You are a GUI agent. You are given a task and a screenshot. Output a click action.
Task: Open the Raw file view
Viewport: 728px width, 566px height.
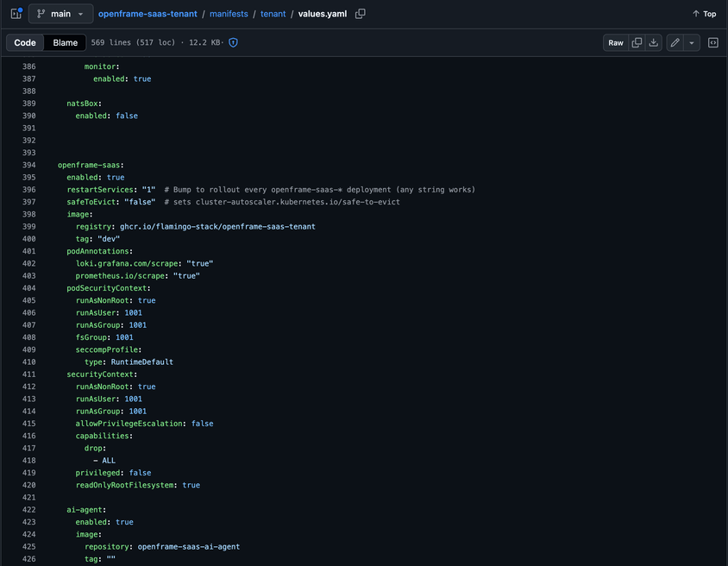coord(616,43)
